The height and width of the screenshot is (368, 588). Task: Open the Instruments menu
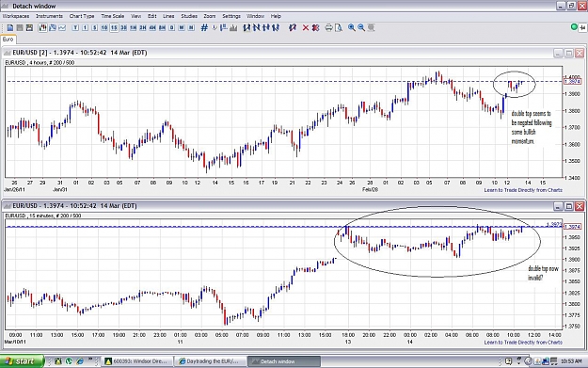(49, 16)
